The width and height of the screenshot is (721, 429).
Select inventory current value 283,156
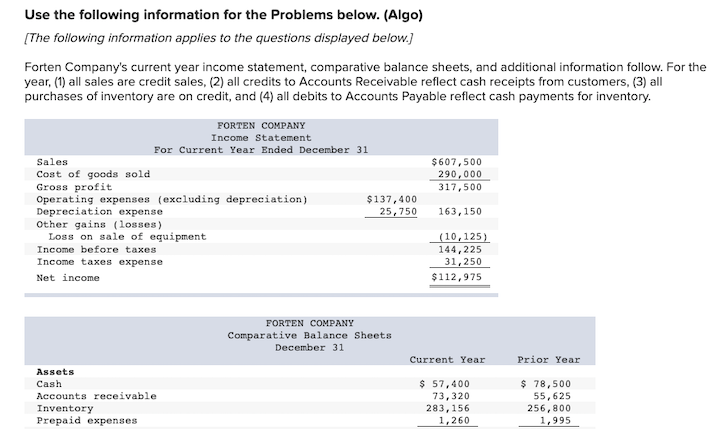(x=447, y=408)
